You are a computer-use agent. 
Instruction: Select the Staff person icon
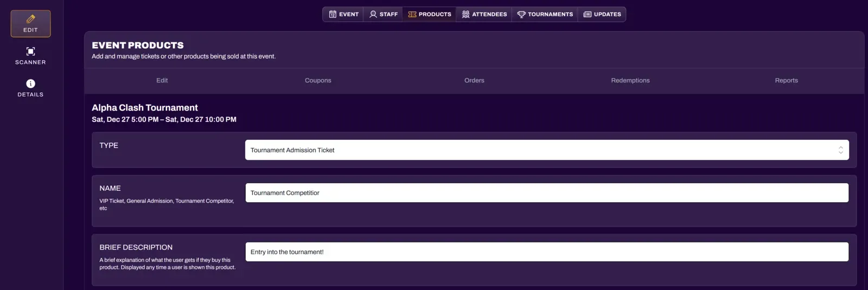pyautogui.click(x=373, y=14)
